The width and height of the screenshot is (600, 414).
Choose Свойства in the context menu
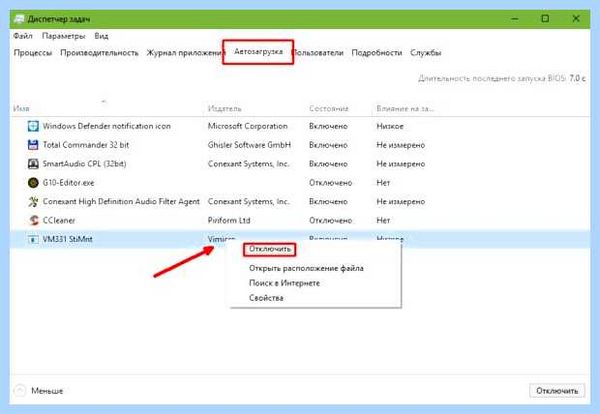coord(266,298)
